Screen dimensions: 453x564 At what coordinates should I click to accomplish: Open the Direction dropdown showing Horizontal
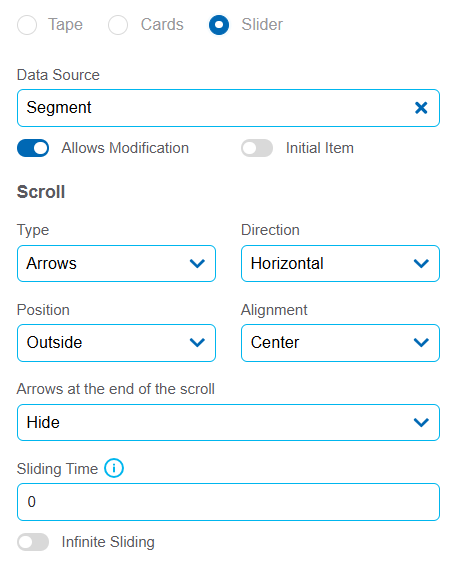(340, 264)
